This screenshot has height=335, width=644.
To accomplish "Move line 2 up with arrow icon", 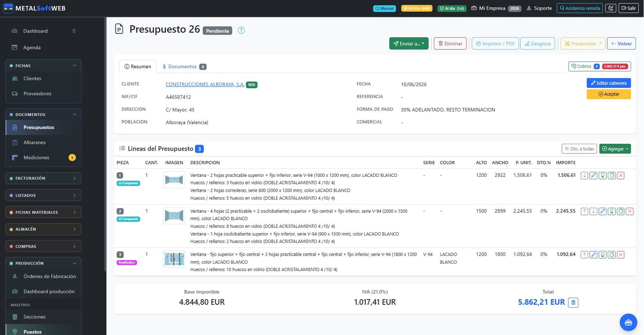I will [584, 211].
